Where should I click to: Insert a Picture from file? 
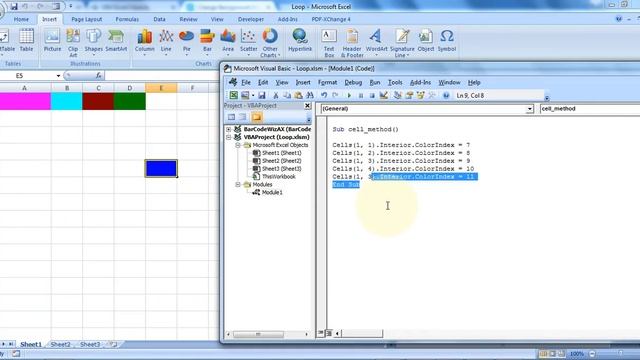pyautogui.click(x=52, y=41)
